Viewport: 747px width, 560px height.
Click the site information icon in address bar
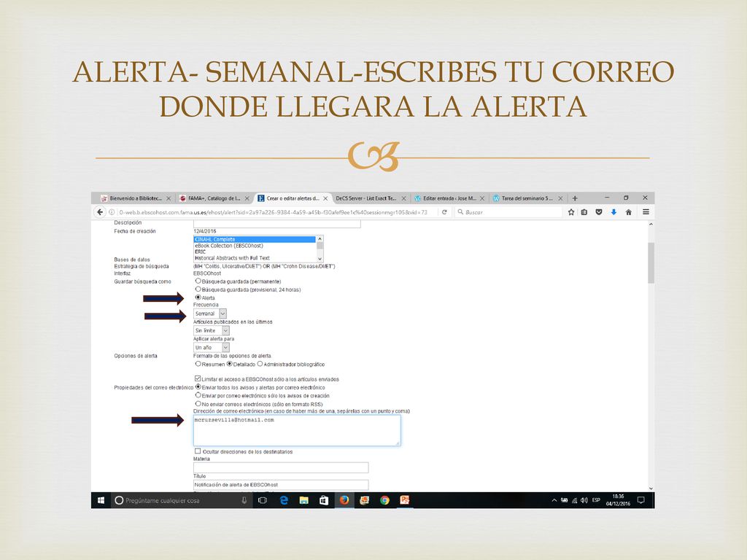point(112,212)
